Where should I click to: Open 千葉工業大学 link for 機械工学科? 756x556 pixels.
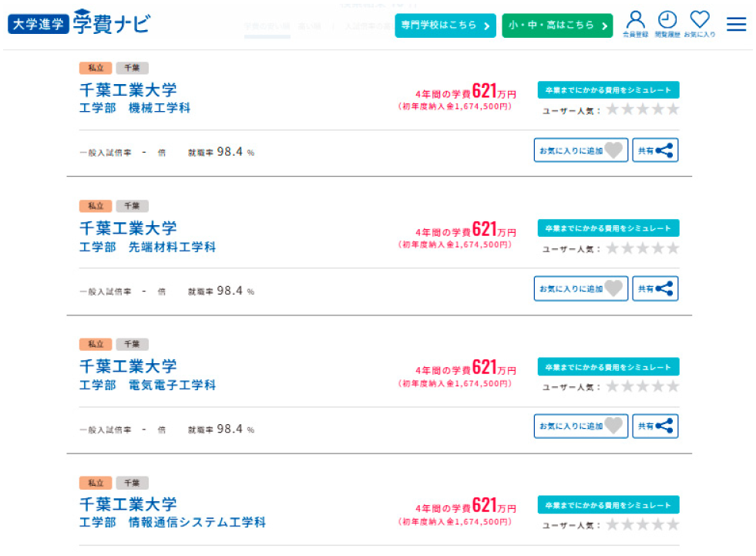(128, 89)
